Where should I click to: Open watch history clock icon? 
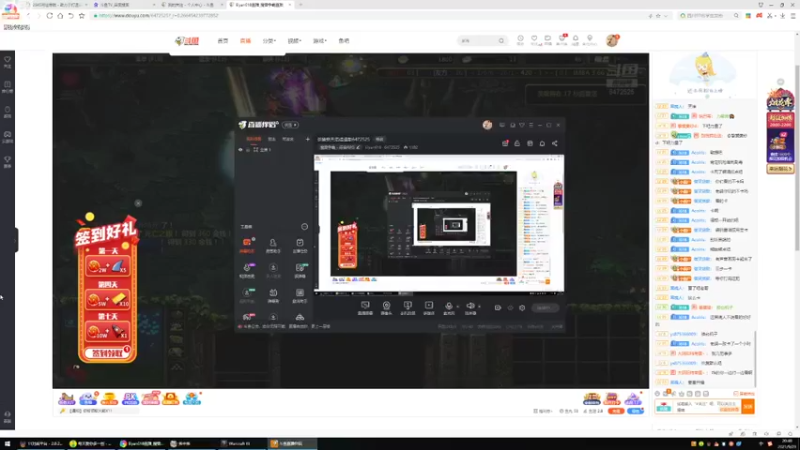520,40
